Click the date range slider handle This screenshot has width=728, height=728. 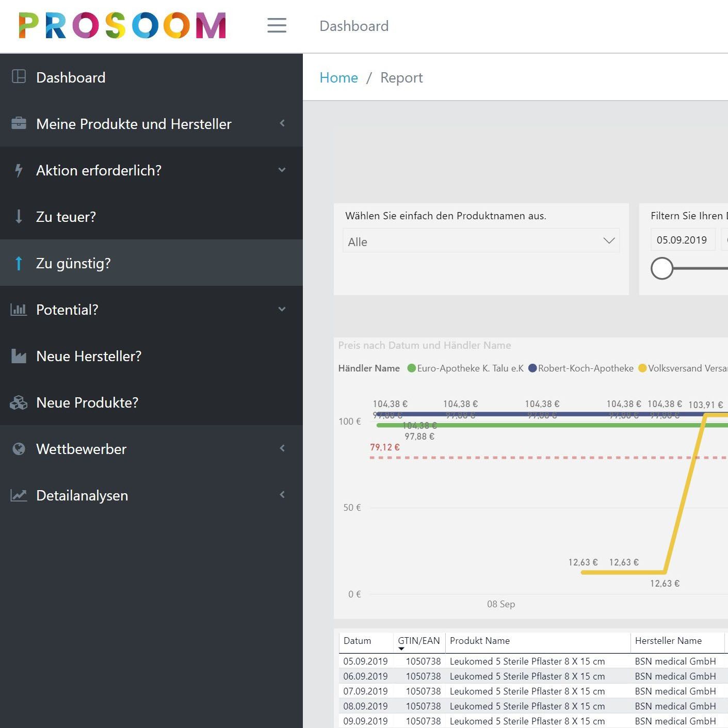662,268
